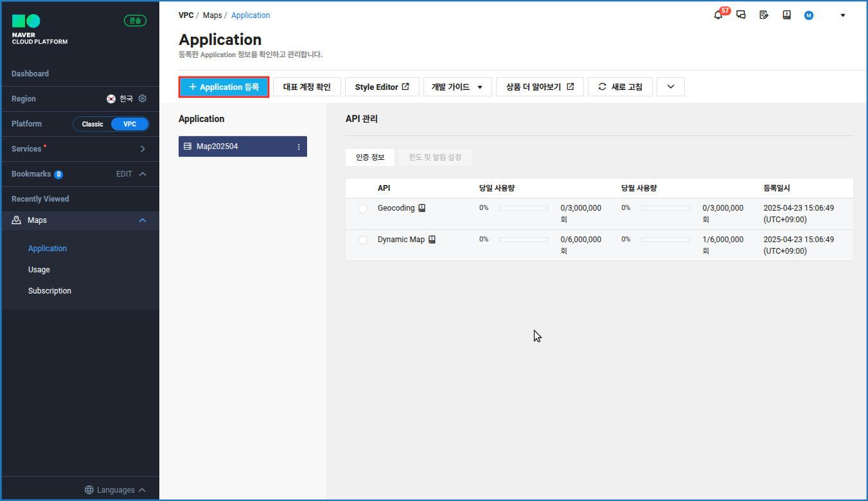
Task: Switch platform toggle to Classic
Action: click(x=93, y=124)
